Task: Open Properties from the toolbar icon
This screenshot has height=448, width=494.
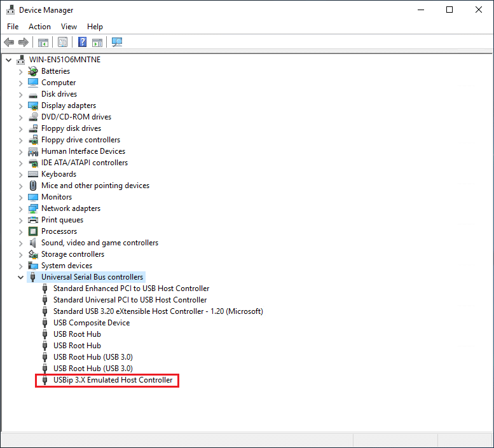Action: click(62, 43)
